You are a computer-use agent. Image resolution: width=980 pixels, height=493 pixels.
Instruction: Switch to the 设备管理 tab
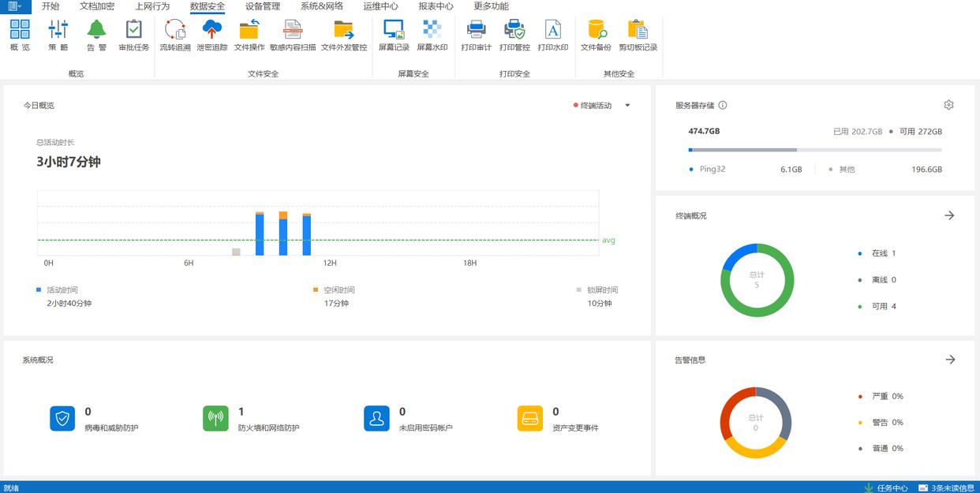[x=262, y=6]
